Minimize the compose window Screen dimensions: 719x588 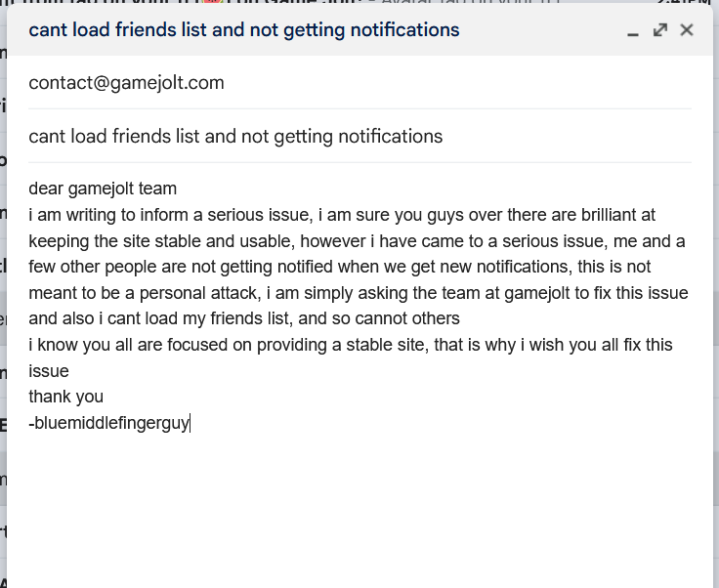(x=633, y=31)
